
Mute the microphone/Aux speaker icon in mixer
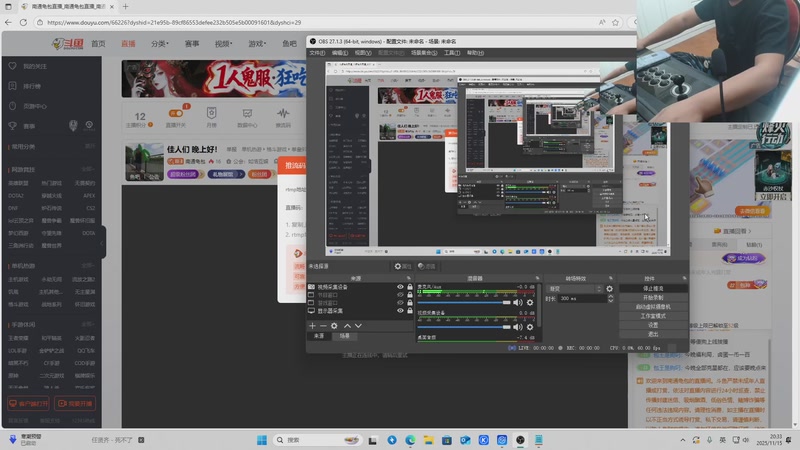pos(518,303)
